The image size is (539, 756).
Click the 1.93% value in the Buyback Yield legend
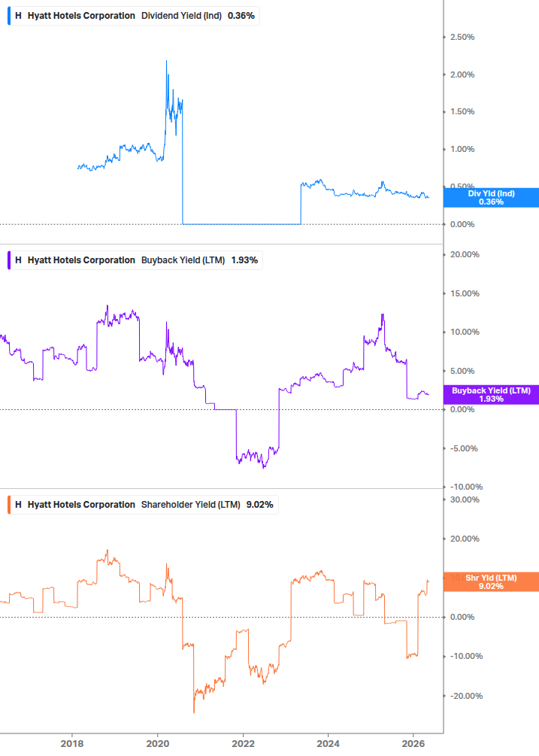[244, 260]
